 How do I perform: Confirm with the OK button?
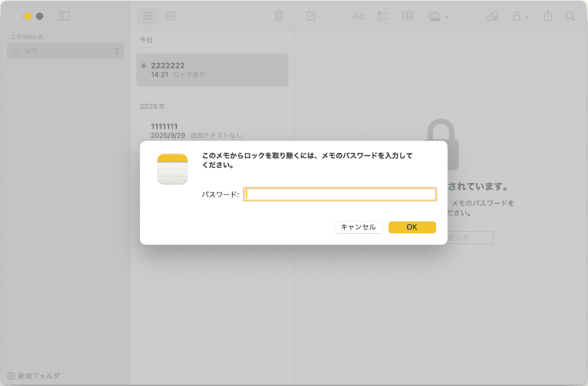pyautogui.click(x=412, y=227)
